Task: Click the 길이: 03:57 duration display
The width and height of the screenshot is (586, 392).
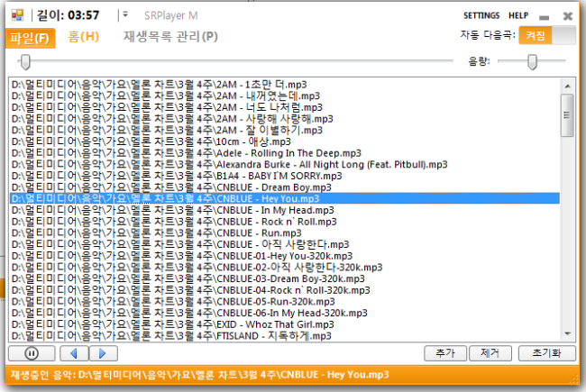Action: (x=68, y=15)
